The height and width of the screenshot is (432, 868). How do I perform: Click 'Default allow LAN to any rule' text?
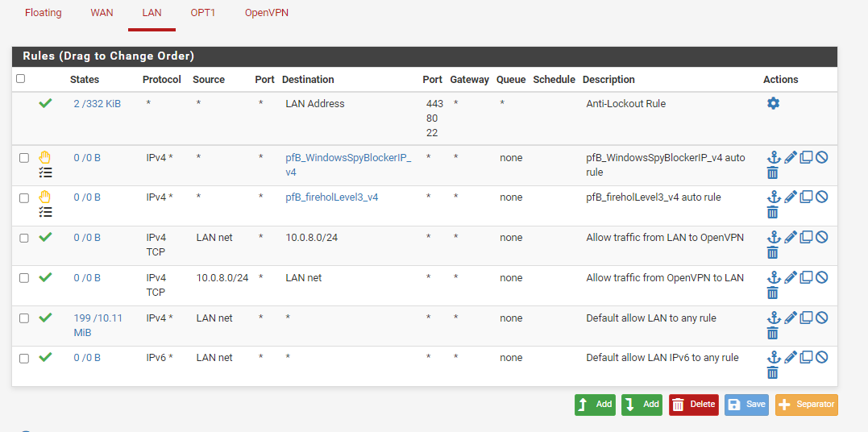click(651, 318)
